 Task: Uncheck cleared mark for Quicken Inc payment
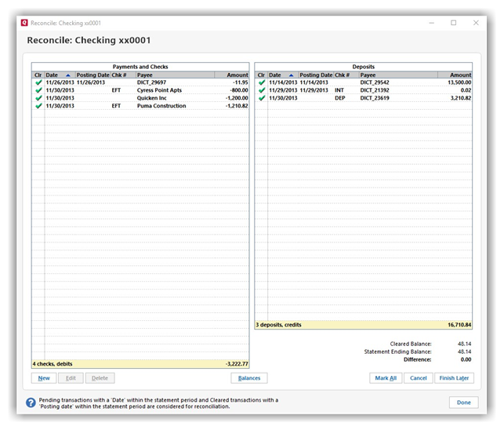coord(38,98)
